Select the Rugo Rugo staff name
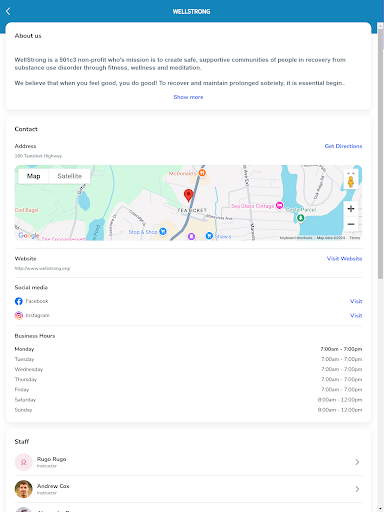This screenshot has width=384, height=512. (51, 459)
